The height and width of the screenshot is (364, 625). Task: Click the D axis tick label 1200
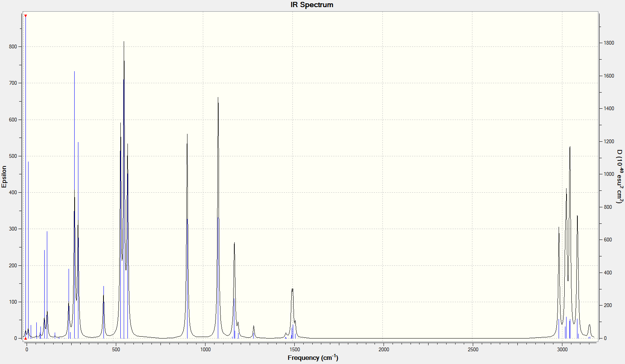(609, 141)
